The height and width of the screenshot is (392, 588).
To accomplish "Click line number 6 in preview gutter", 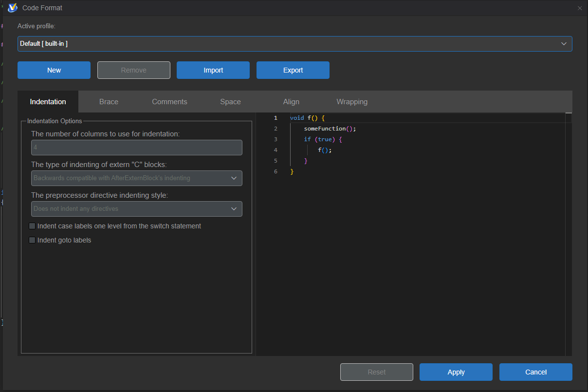I will [276, 171].
